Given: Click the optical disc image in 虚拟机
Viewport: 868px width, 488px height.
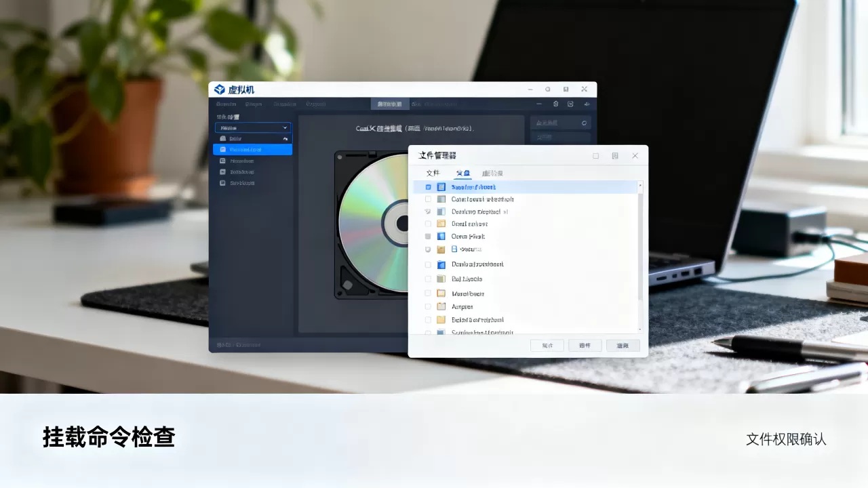Looking at the screenshot, I should 373,224.
